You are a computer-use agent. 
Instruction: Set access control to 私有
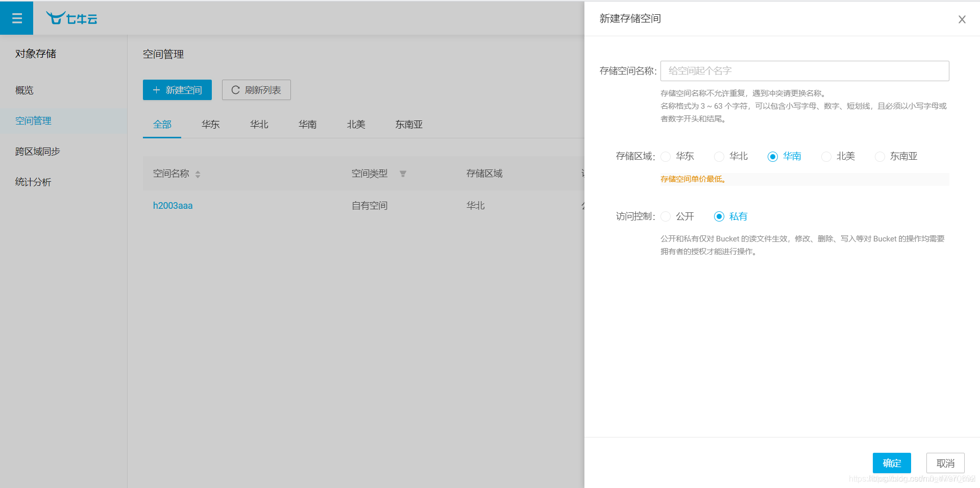(x=719, y=216)
